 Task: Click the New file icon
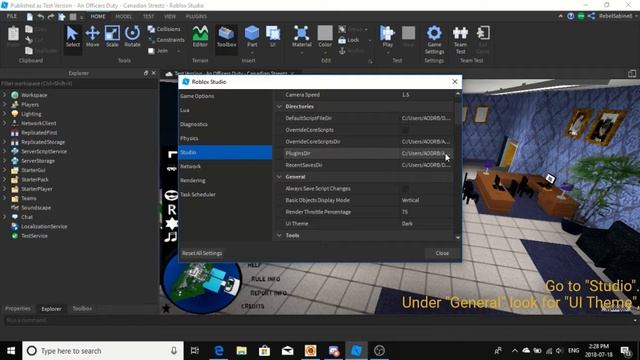point(30,17)
